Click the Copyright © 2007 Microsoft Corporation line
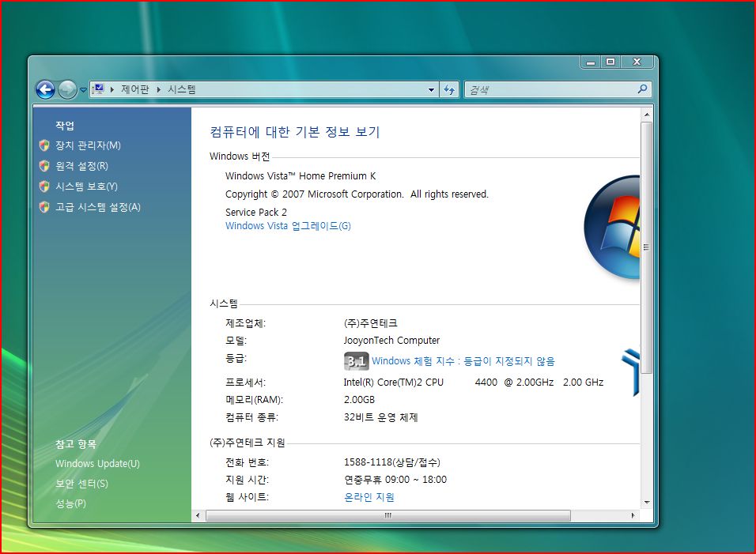The image size is (756, 554). click(357, 194)
